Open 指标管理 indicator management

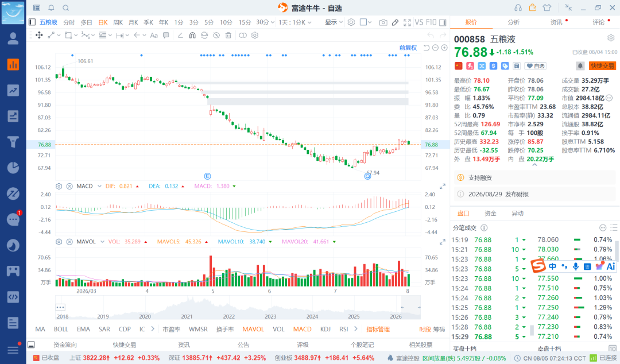378,329
